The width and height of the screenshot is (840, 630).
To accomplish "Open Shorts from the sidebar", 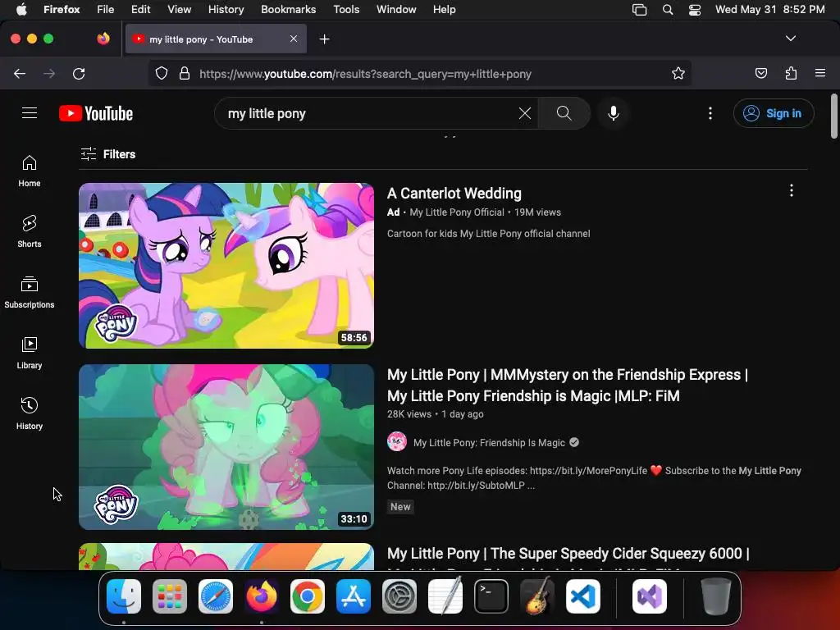I will (30, 231).
